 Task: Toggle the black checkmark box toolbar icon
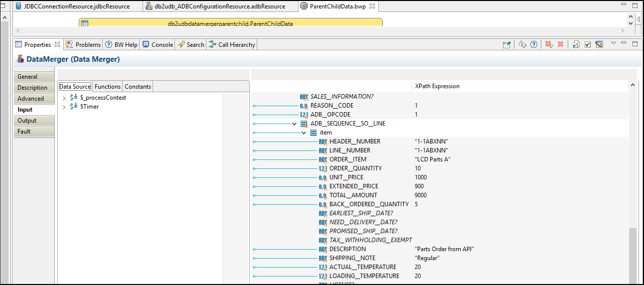588,44
